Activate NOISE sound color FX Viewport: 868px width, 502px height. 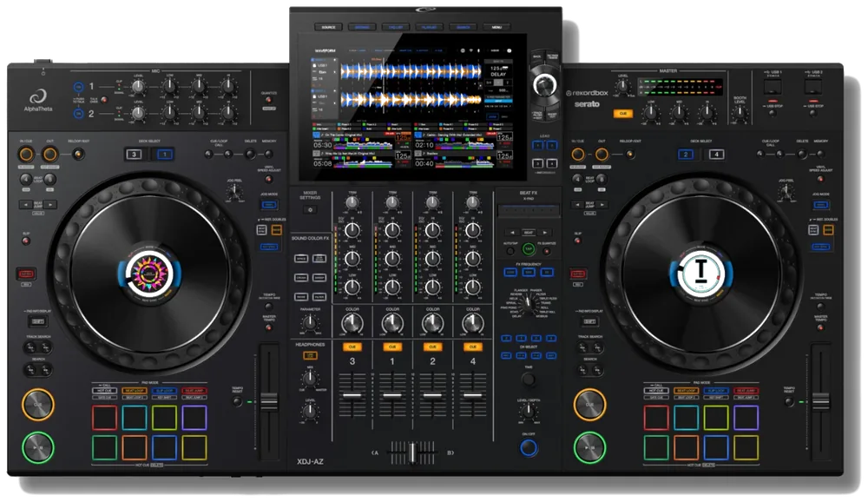pyautogui.click(x=301, y=296)
